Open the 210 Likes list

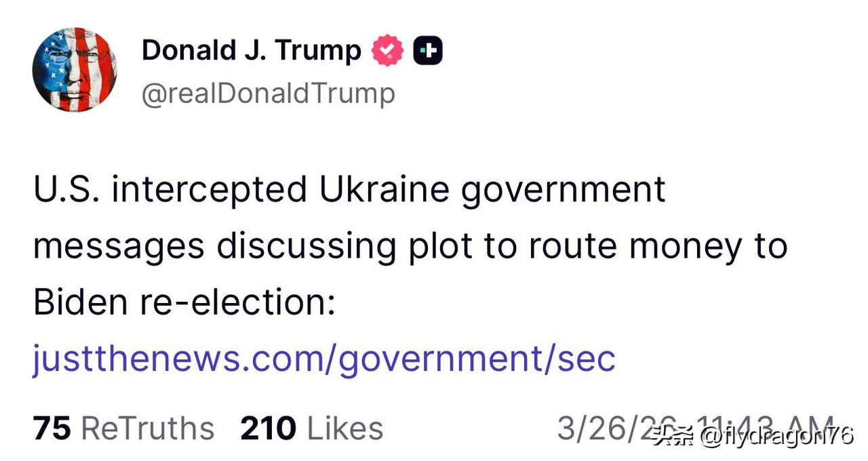tap(268, 427)
